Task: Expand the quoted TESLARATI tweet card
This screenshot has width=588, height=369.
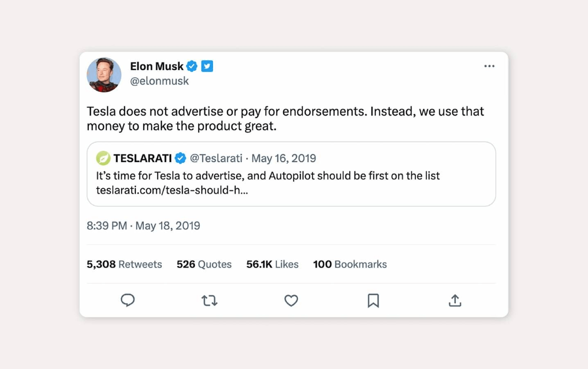Action: (291, 174)
